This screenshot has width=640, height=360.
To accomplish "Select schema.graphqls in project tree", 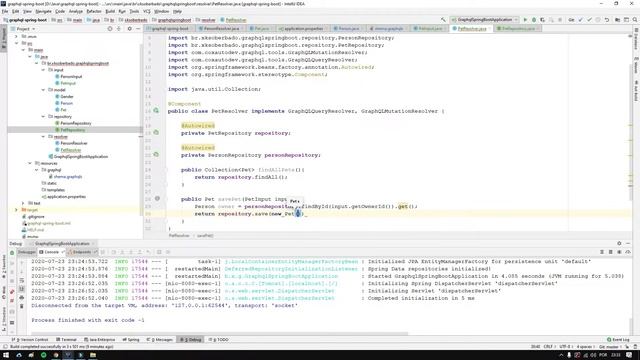I will coord(68,177).
